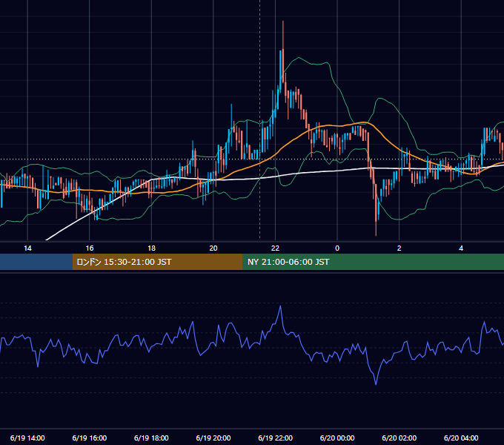504x445 pixels.
Task: Click the 6/20 04:00 indicator time label
Action: click(x=461, y=438)
